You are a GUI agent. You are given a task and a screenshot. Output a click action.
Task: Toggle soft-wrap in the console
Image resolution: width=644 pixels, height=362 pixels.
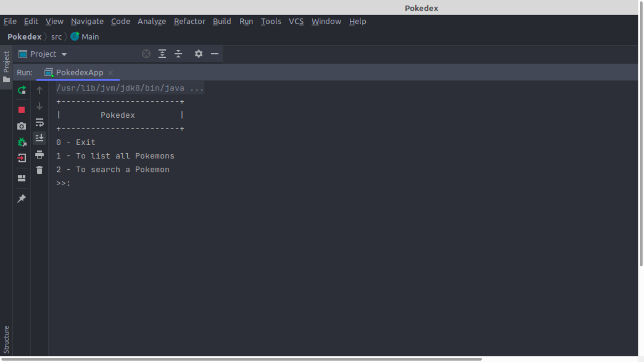(40, 123)
